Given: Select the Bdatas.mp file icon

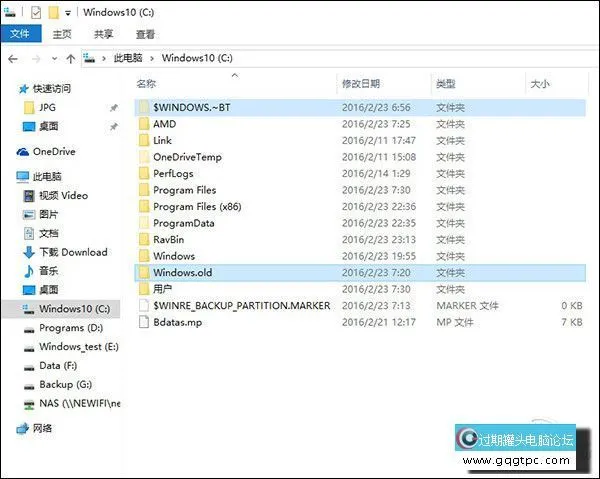Looking at the screenshot, I should (x=144, y=322).
